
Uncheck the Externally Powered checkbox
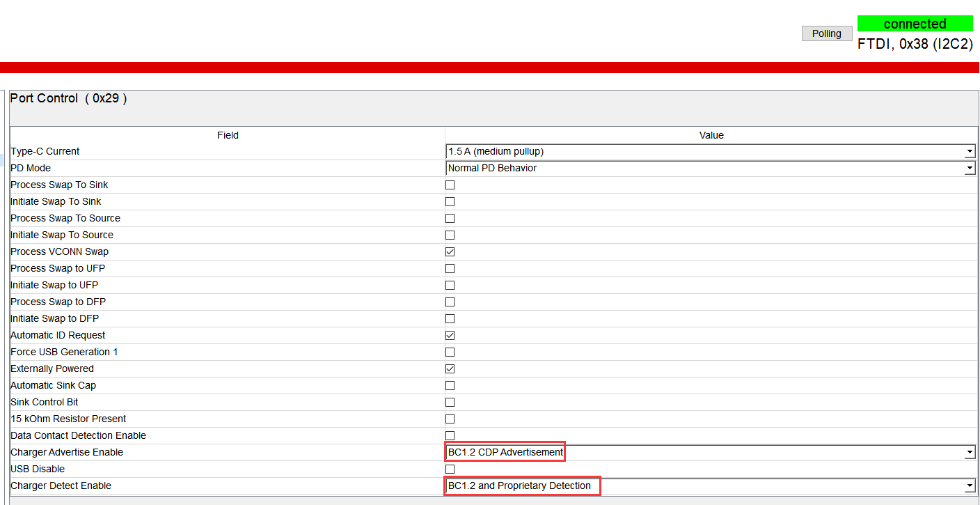pyautogui.click(x=450, y=368)
